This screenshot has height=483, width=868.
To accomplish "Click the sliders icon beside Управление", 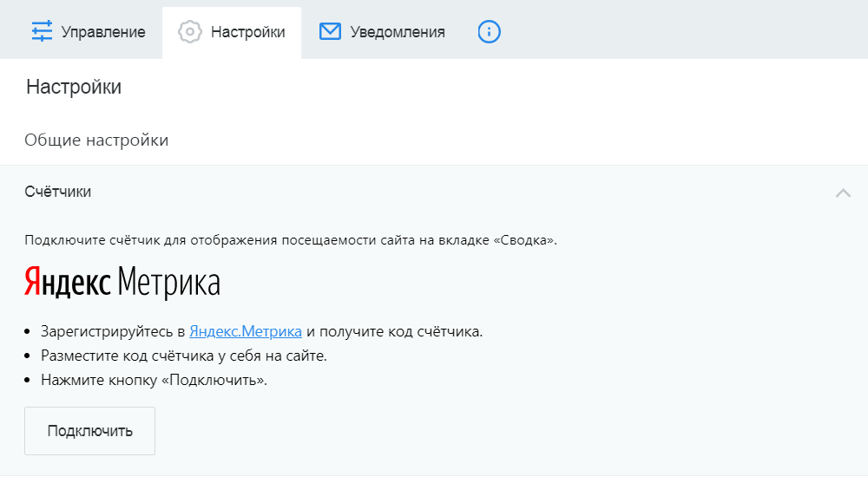I will tap(42, 31).
